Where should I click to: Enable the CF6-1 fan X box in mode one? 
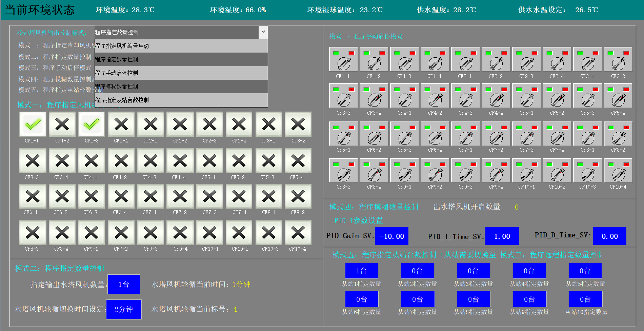point(33,197)
